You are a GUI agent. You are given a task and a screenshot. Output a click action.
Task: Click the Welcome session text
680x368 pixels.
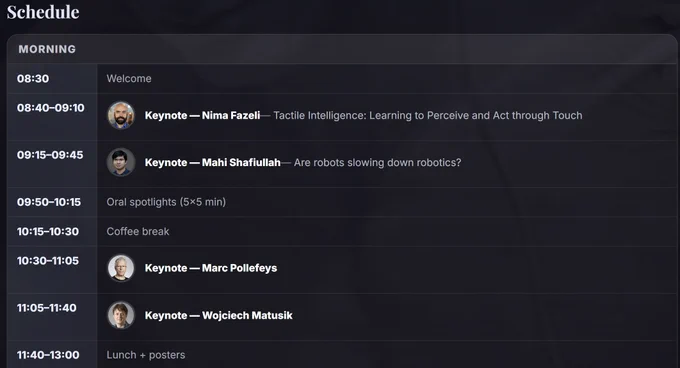129,78
